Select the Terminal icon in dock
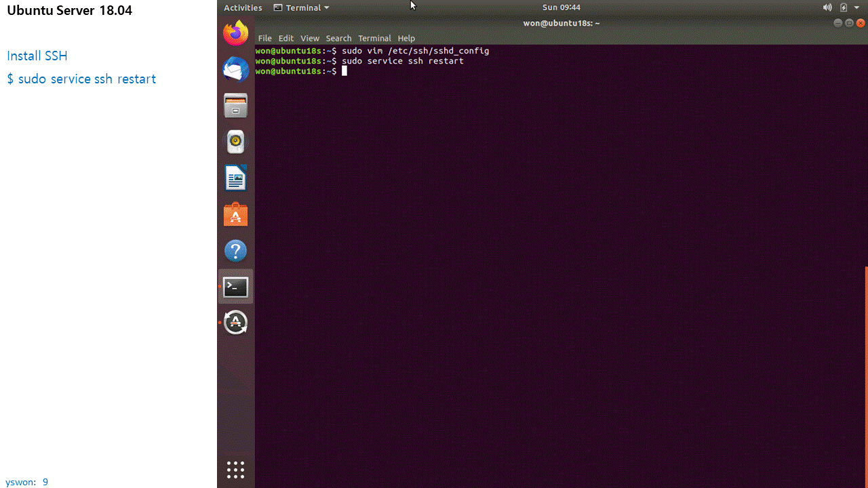868x488 pixels. coord(236,287)
